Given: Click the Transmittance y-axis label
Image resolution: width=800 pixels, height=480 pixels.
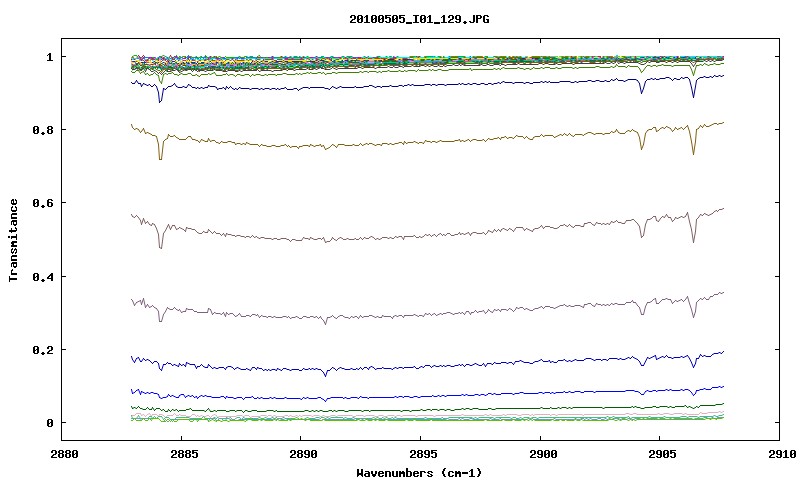Looking at the screenshot, I should coord(14,240).
